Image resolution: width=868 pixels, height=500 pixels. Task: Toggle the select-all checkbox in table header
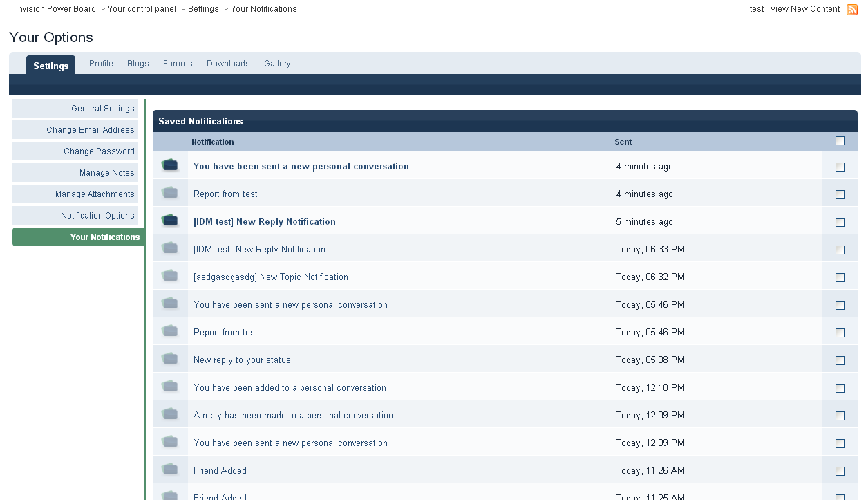coord(840,141)
